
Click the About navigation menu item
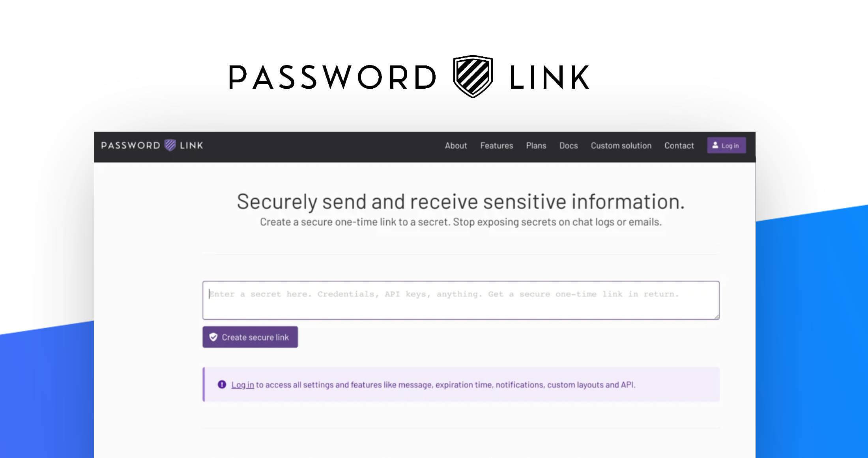point(456,145)
